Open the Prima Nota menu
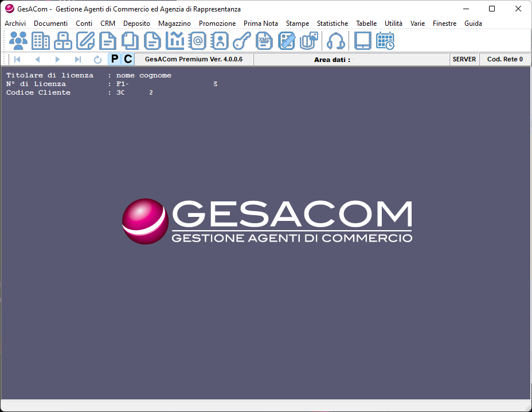Screen dimensions: 532x412 [x=261, y=24]
